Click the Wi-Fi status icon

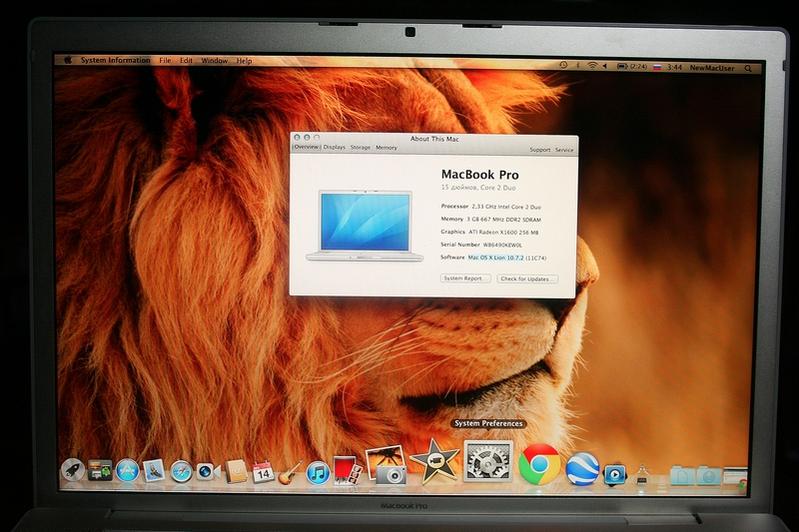(592, 66)
